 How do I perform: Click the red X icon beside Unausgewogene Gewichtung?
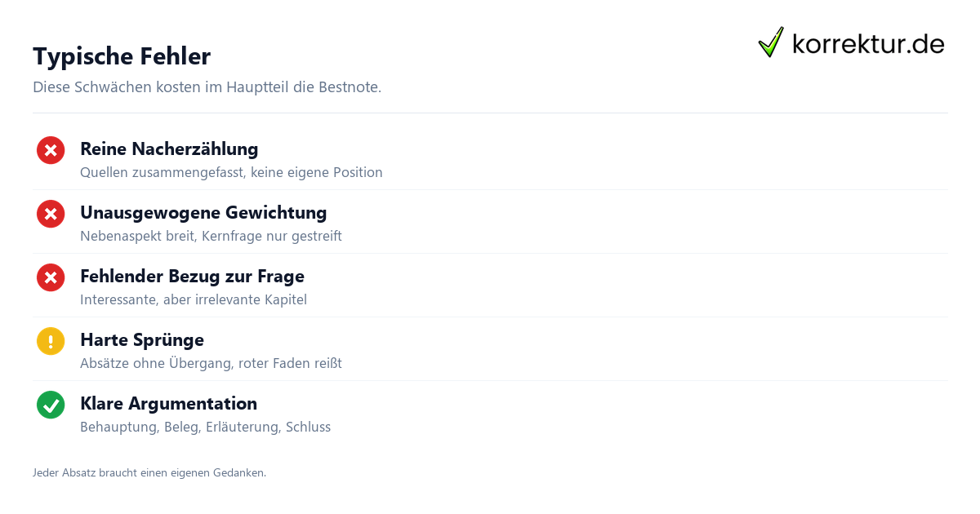click(x=51, y=214)
